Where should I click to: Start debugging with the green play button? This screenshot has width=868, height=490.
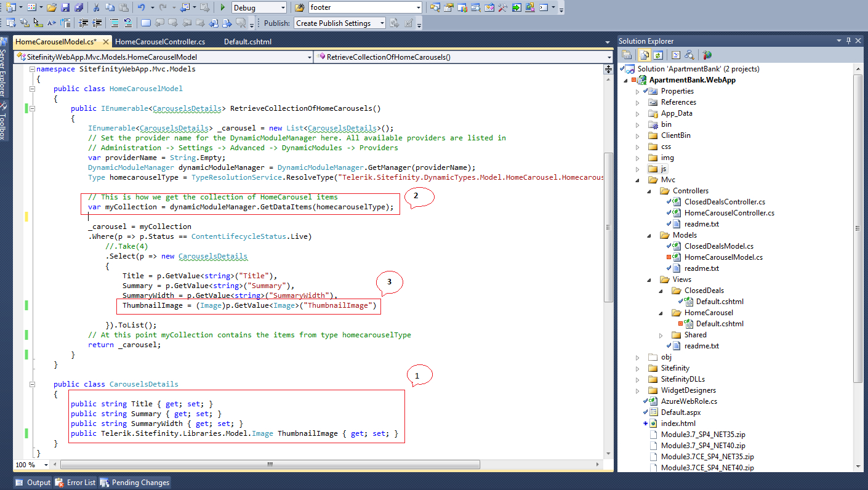pos(222,7)
